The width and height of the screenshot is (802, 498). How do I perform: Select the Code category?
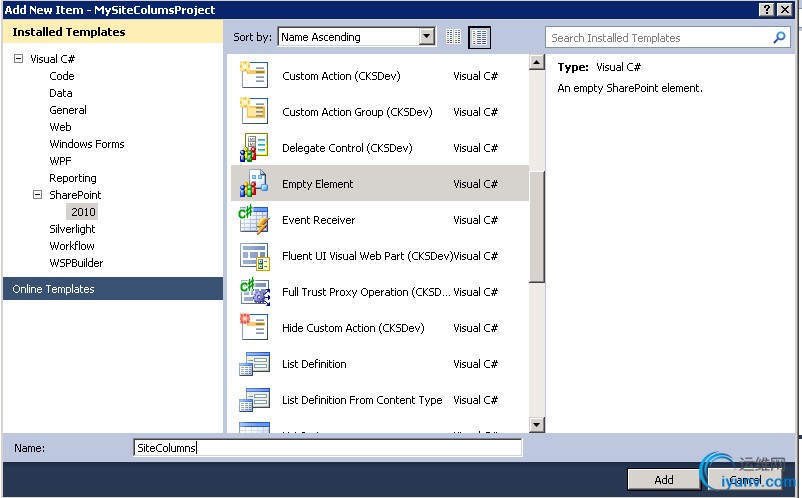62,76
